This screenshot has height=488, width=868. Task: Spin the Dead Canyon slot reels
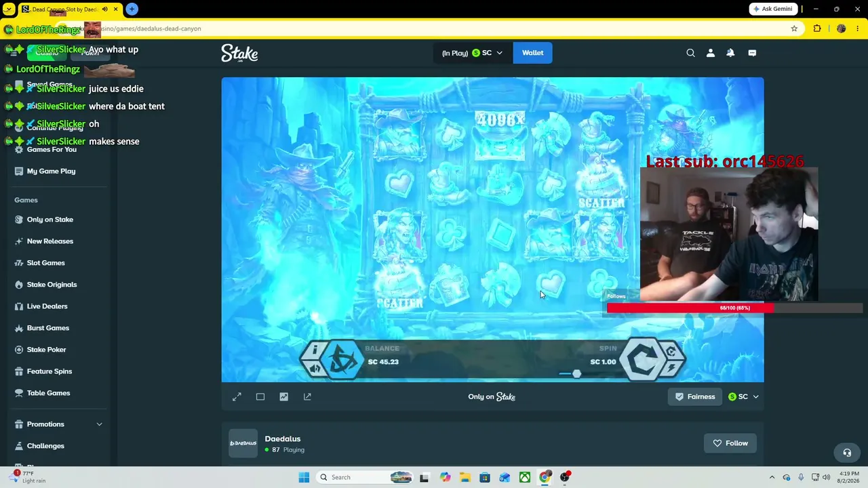[x=642, y=360]
